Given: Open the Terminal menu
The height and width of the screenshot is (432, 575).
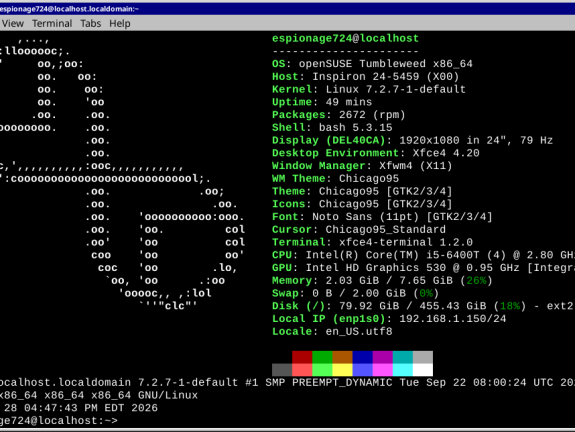Looking at the screenshot, I should (x=52, y=23).
